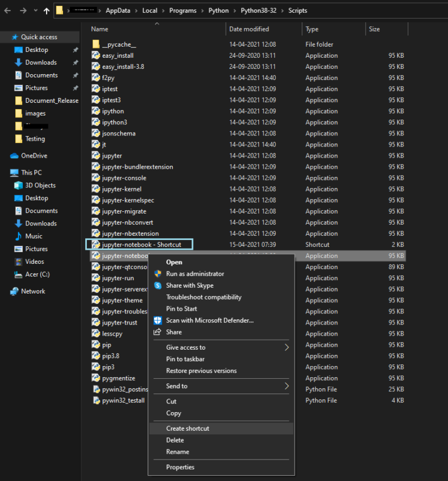
Task: Click the Acer (C:) drive icon
Action: click(x=19, y=274)
